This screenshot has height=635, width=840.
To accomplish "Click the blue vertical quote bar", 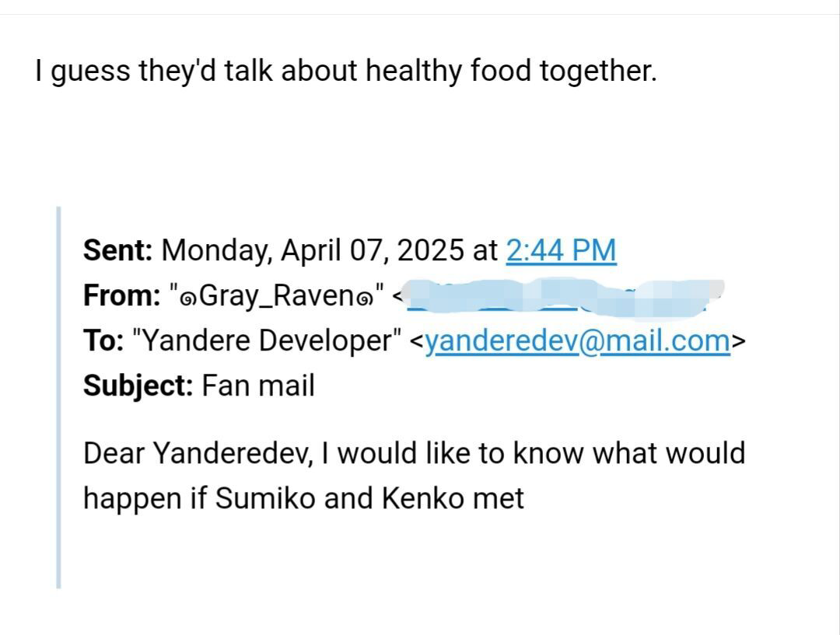I will tap(58, 396).
